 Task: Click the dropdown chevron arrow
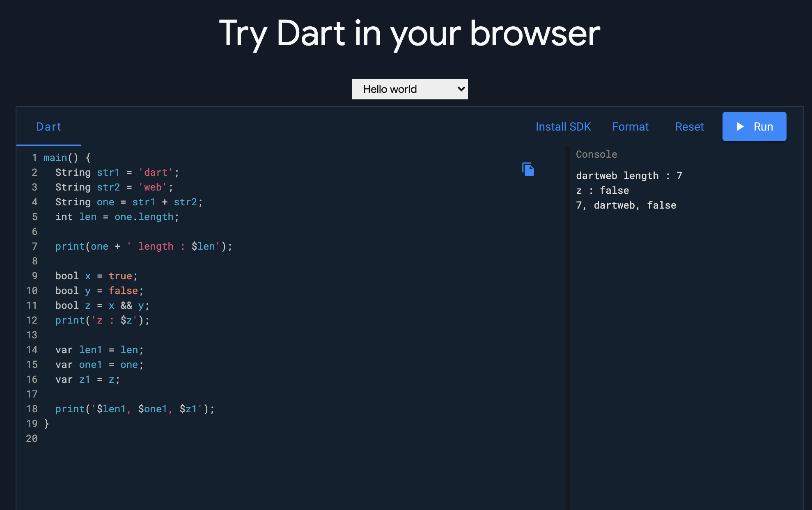(x=461, y=89)
